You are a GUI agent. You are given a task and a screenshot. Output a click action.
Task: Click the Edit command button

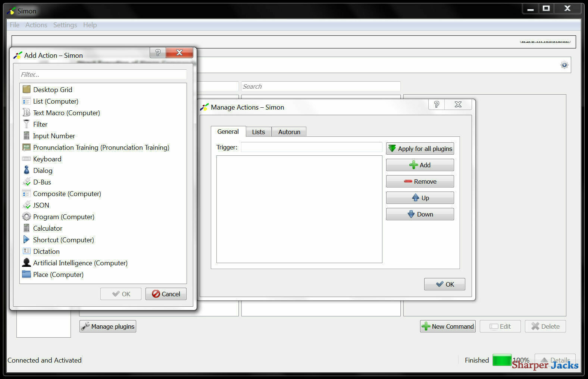500,326
